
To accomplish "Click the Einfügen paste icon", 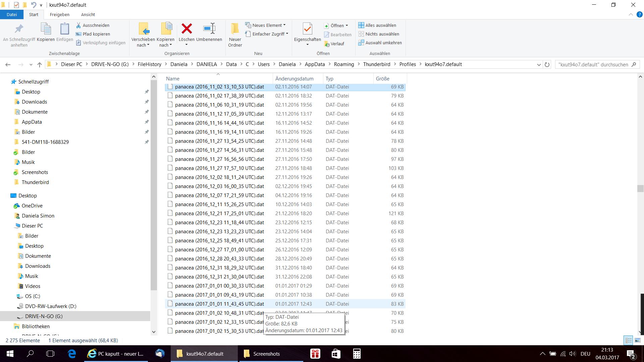I will 64,29.
